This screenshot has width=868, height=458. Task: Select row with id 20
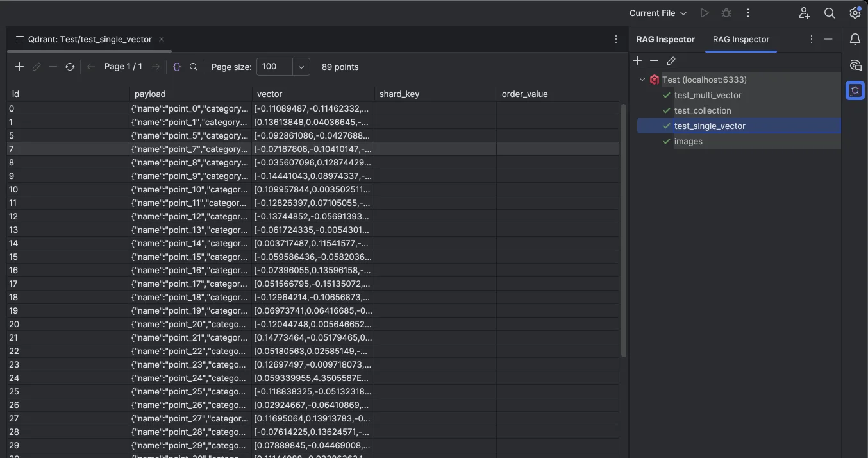click(313, 324)
